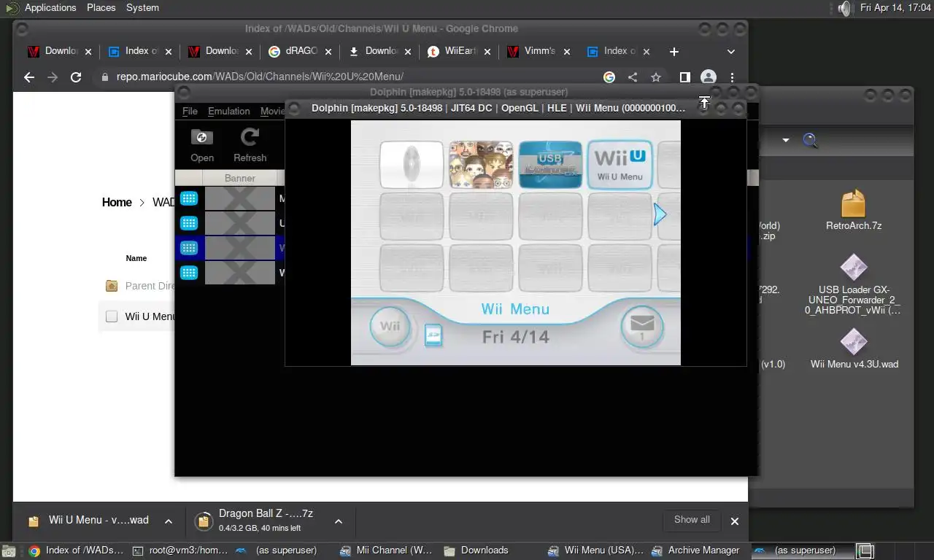Click Show all downloads button
Viewport: 934px width, 560px height.
click(x=692, y=520)
